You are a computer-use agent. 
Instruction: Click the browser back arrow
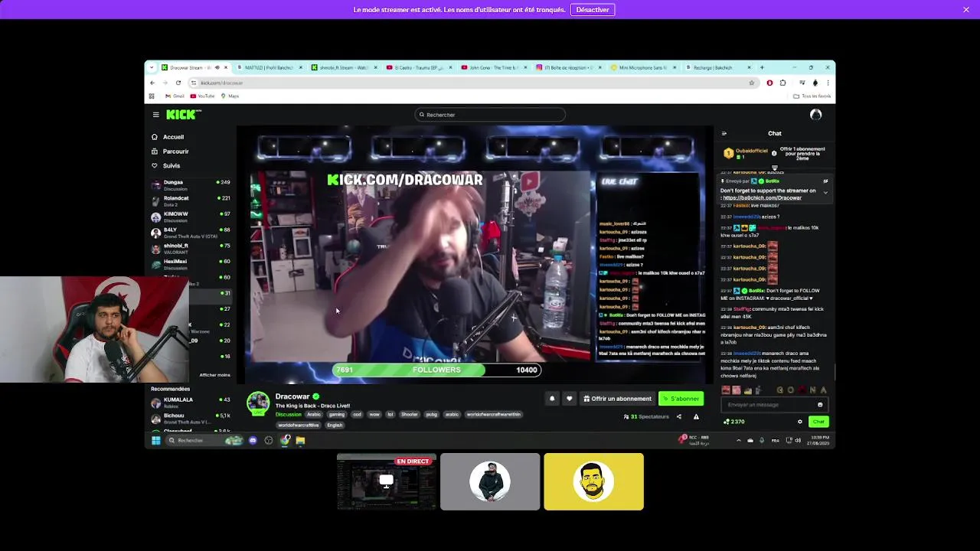[x=152, y=83]
